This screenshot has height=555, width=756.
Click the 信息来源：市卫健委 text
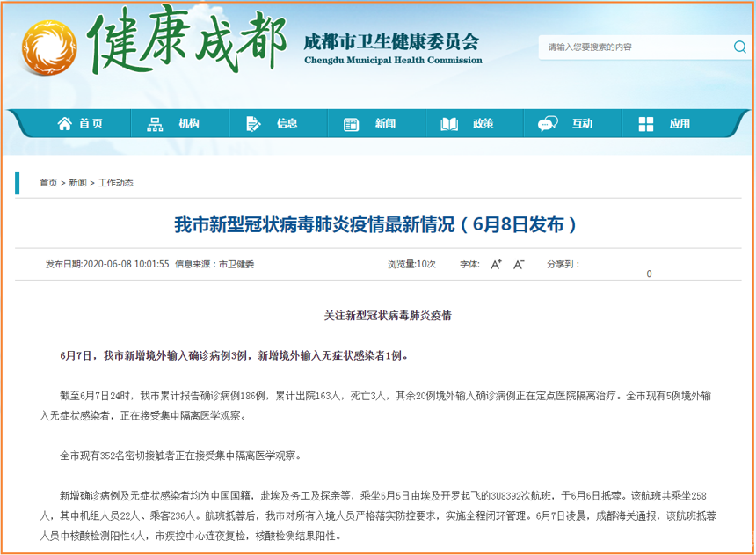coord(214,265)
